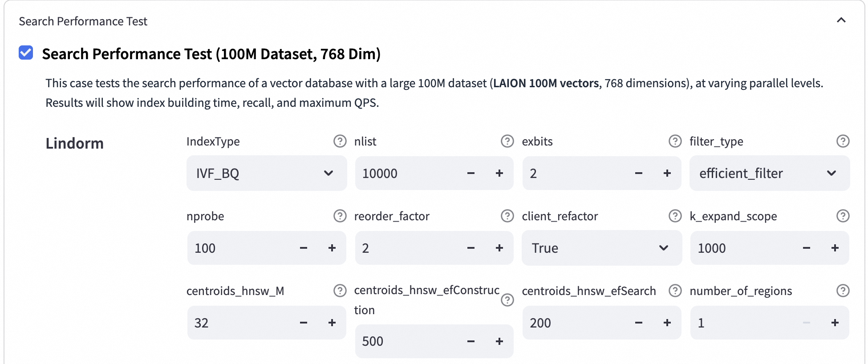Uncheck the Search Performance Test checkbox
This screenshot has width=868, height=364.
[26, 53]
